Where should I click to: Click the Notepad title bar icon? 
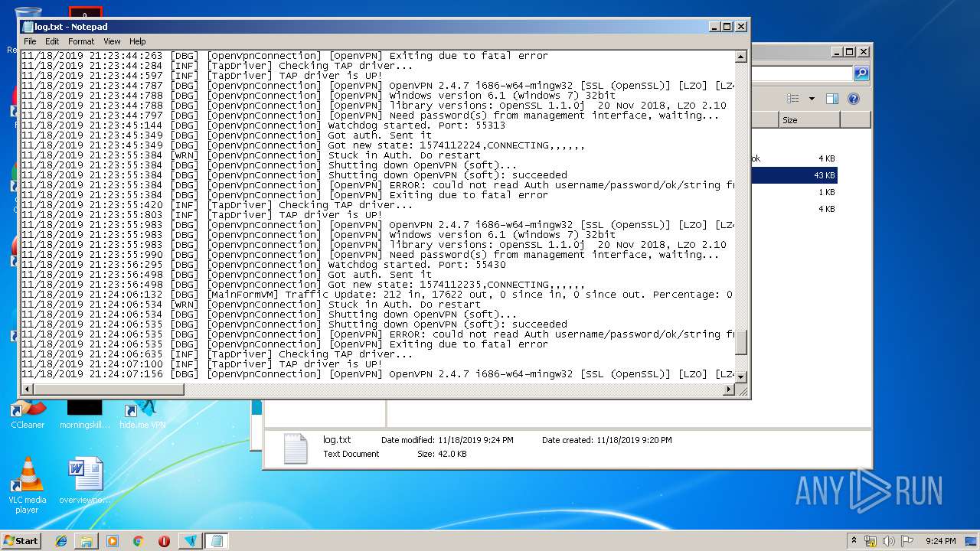point(28,27)
